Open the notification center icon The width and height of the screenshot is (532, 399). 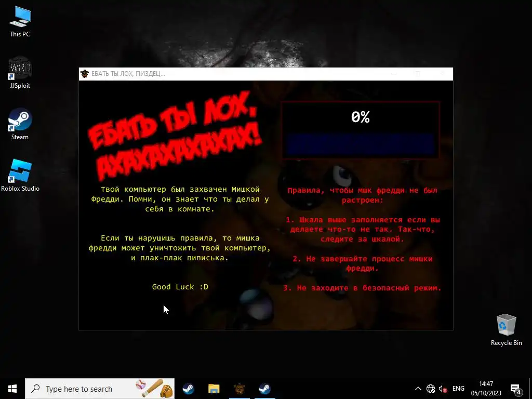[516, 389]
